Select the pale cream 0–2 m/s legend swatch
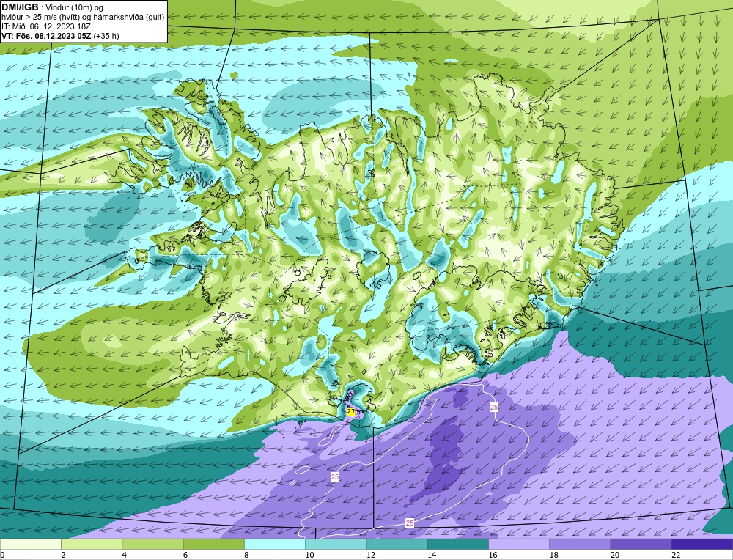The image size is (733, 560). pyautogui.click(x=30, y=545)
